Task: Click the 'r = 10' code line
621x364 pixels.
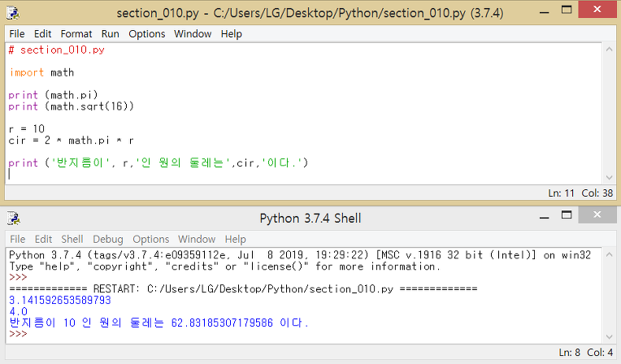Action: 27,128
